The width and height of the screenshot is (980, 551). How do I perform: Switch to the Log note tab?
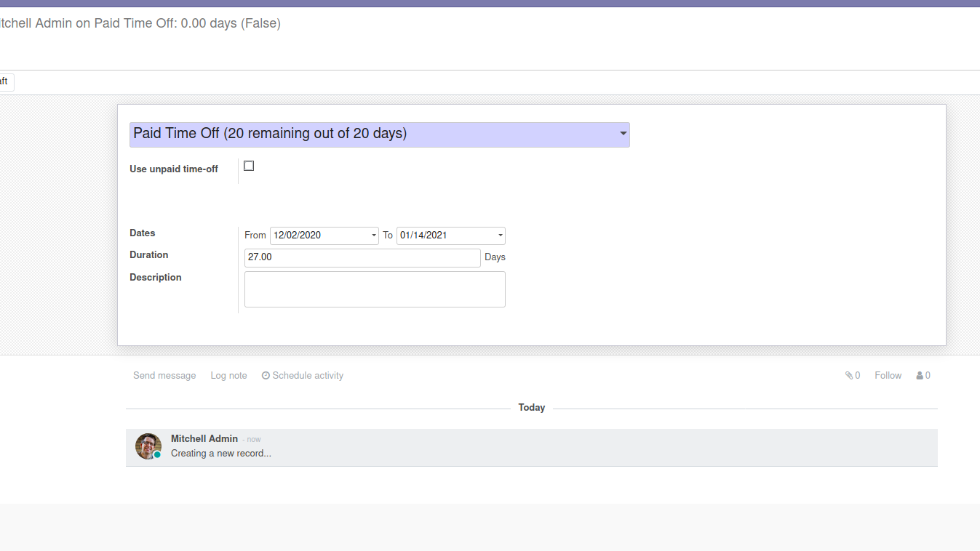[228, 376]
